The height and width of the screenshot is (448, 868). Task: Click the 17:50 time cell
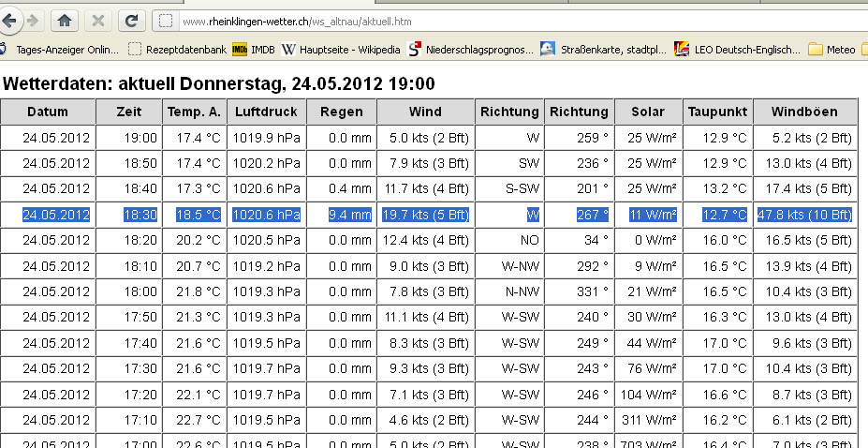pyautogui.click(x=129, y=317)
